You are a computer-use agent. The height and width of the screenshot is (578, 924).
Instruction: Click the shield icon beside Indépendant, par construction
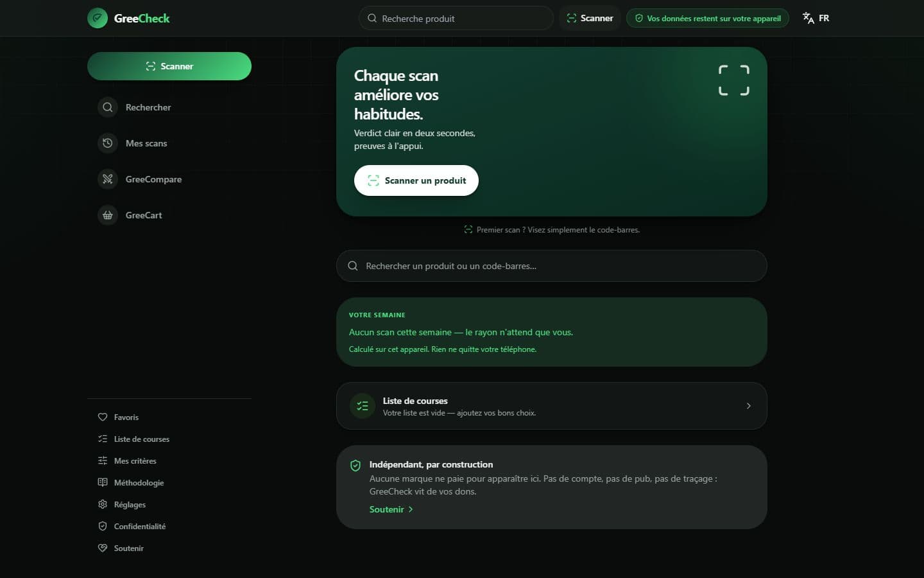[355, 466]
